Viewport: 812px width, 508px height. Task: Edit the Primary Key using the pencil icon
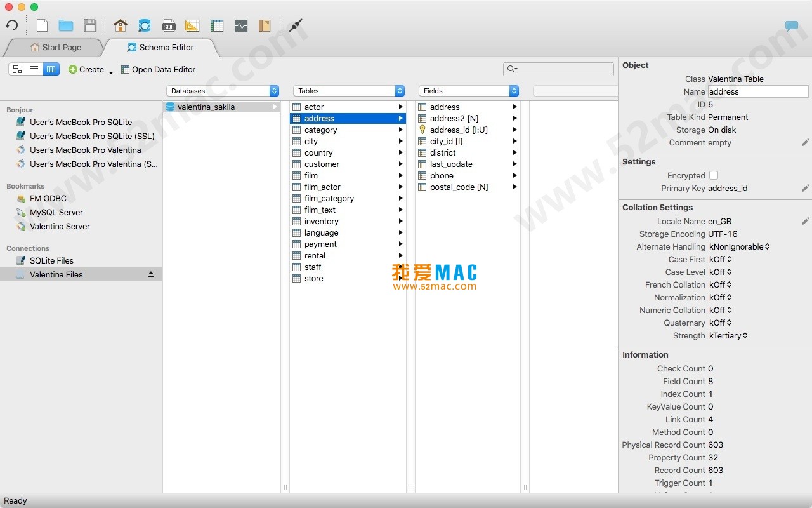coord(804,188)
